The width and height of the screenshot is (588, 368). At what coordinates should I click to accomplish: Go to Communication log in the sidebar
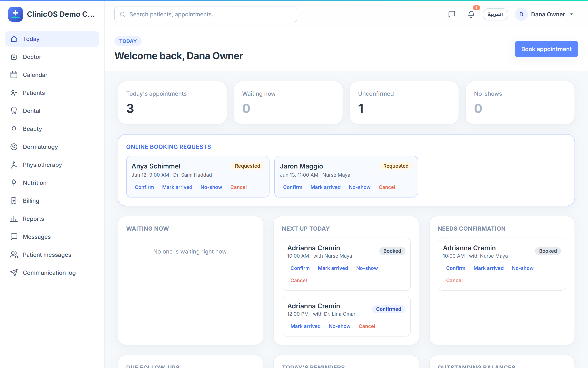point(52,273)
